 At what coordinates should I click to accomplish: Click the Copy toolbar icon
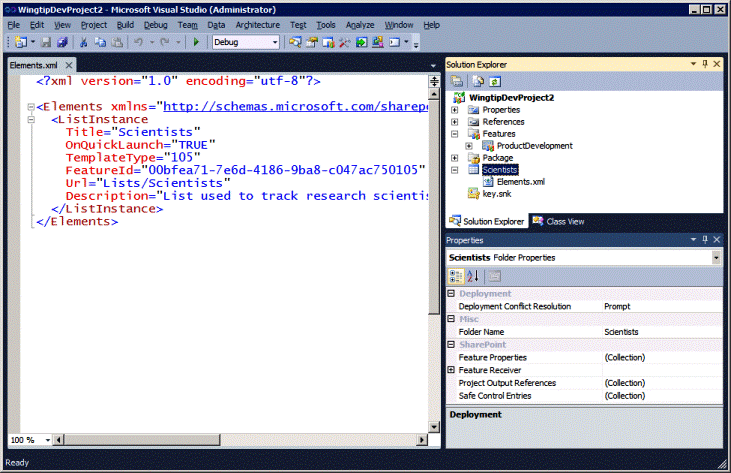click(100, 42)
